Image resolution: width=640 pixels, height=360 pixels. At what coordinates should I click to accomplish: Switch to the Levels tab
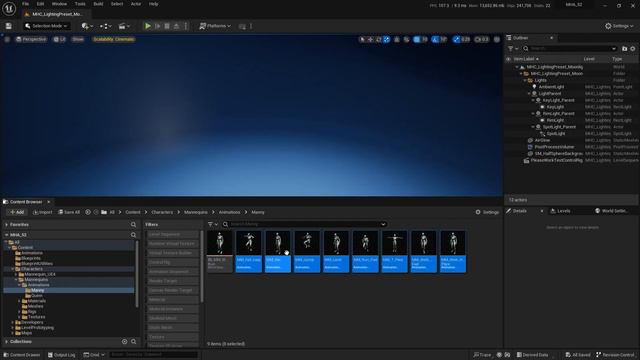tap(563, 211)
